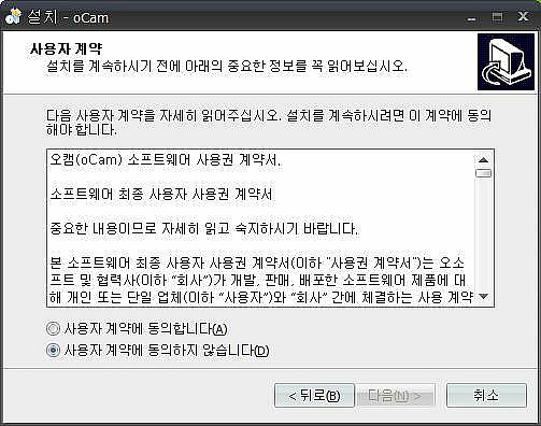
Task: Click the 중요한 내용이므로 자세히 읽고 license line
Action: click(x=204, y=228)
